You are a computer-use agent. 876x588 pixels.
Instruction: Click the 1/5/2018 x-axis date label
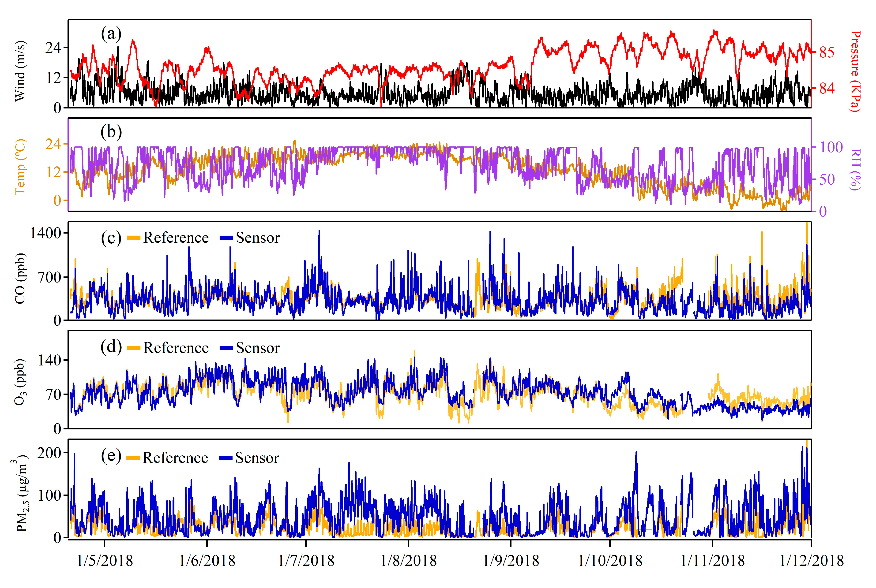[105, 561]
